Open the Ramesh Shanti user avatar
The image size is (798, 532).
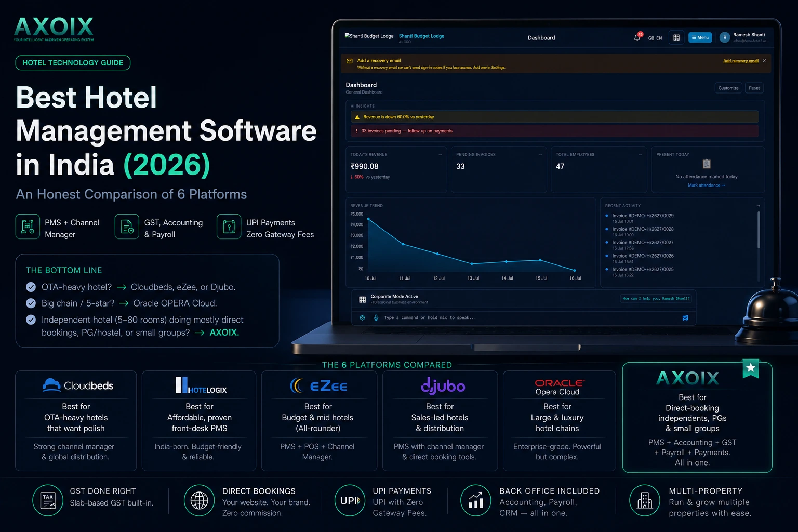[725, 37]
